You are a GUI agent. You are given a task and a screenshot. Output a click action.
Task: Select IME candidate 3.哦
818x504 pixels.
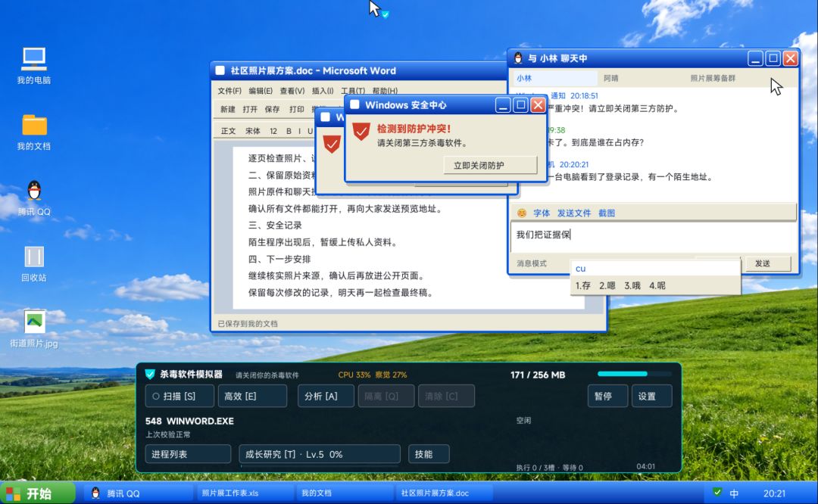pos(632,285)
